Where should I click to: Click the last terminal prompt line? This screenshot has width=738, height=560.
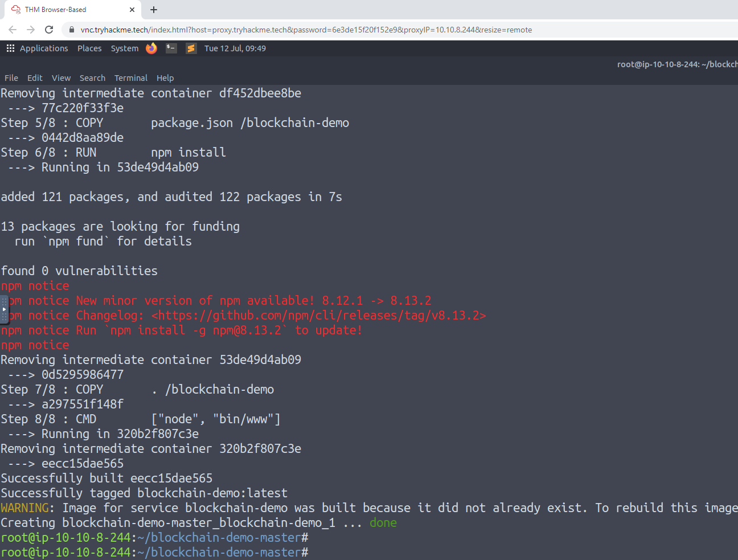coord(154,553)
